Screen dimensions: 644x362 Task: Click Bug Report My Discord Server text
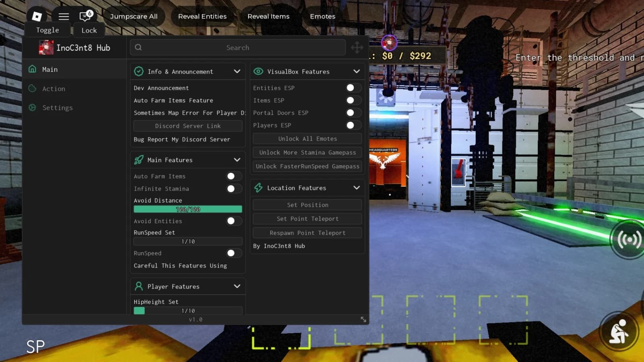182,140
